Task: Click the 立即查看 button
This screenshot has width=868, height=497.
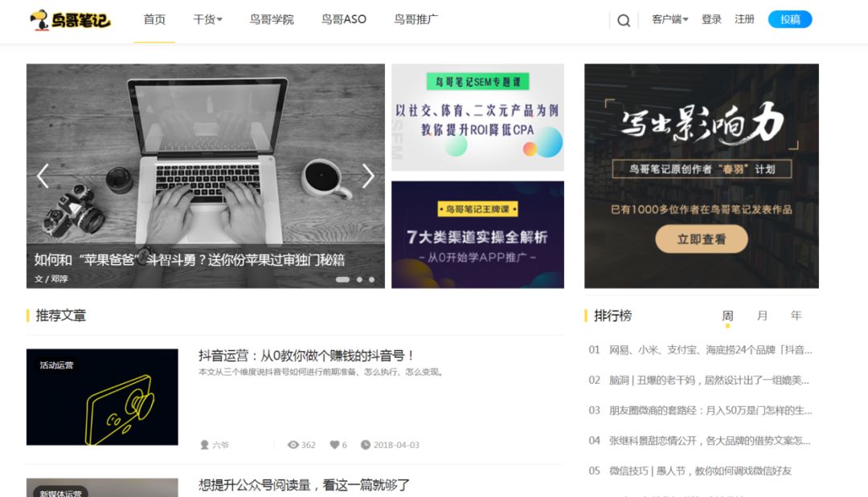Action: (702, 238)
